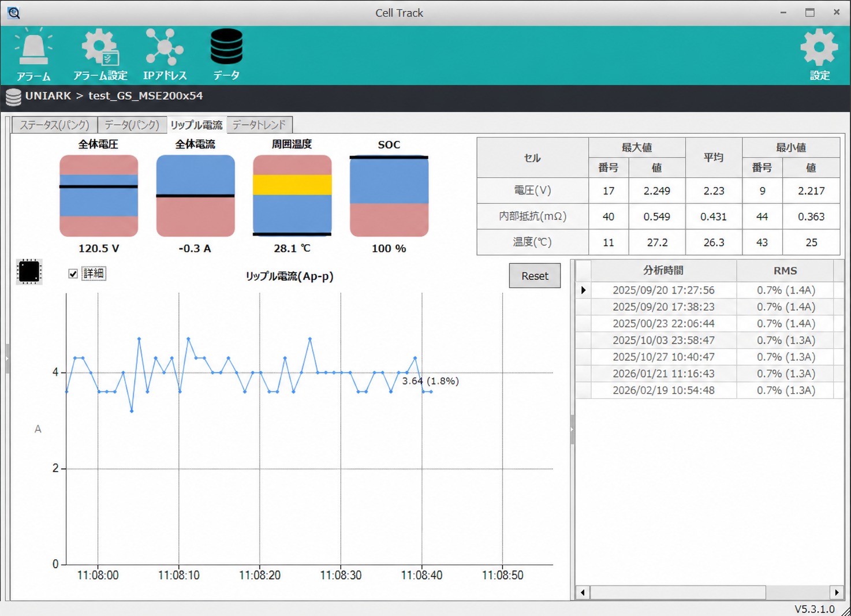
Task: Click the RMS column header
Action: tap(785, 271)
